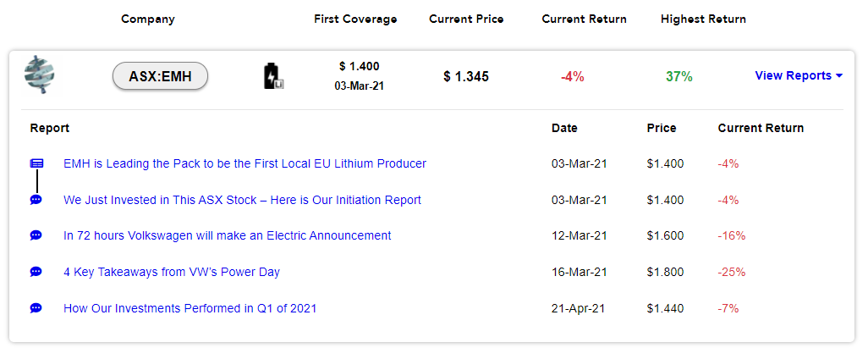Click the article icon beside EU Lithium report
Viewport: 868px width, 359px height.
point(36,163)
